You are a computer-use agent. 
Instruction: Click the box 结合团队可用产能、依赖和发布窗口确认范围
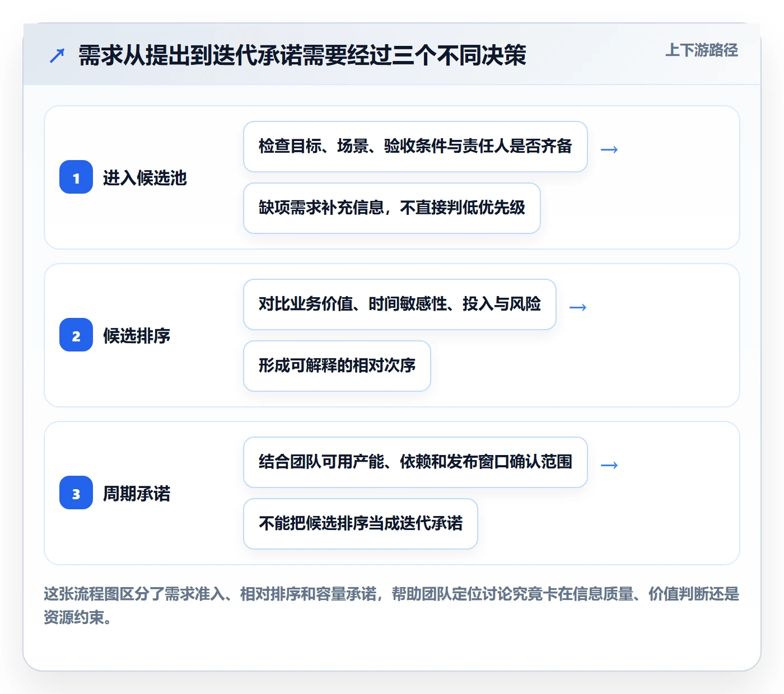pyautogui.click(x=416, y=462)
